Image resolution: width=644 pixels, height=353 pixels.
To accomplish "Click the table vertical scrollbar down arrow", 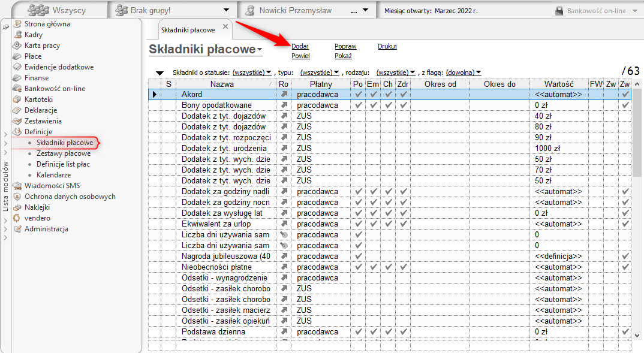I will 637,336.
